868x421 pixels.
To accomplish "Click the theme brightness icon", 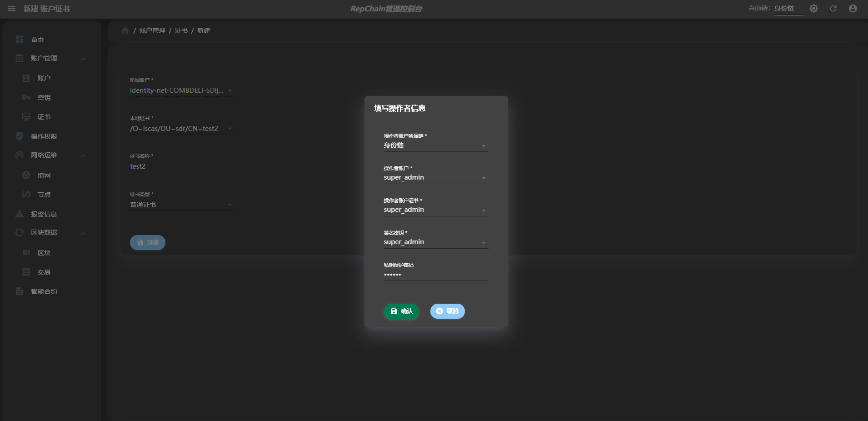I will coord(813,9).
